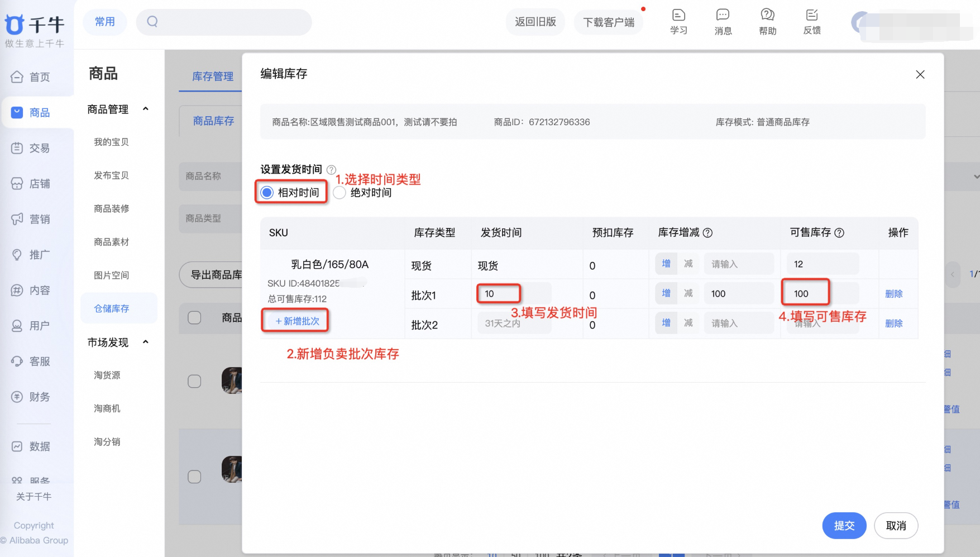Click 增 in the 批次2 row
Viewport: 980px width, 557px height.
coord(666,323)
